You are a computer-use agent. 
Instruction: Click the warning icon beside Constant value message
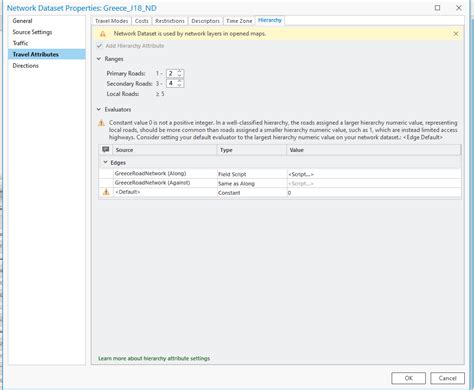click(x=101, y=123)
